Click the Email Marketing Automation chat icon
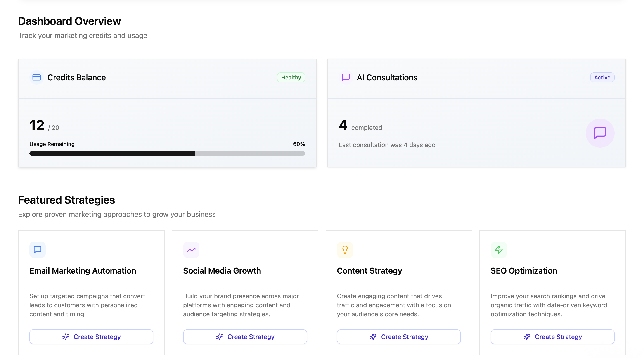 [38, 249]
